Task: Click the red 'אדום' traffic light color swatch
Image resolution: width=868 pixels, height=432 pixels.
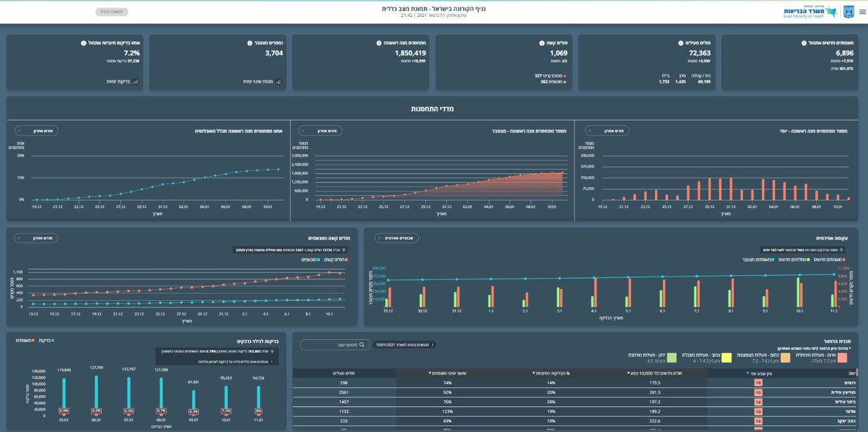Action: point(843,358)
